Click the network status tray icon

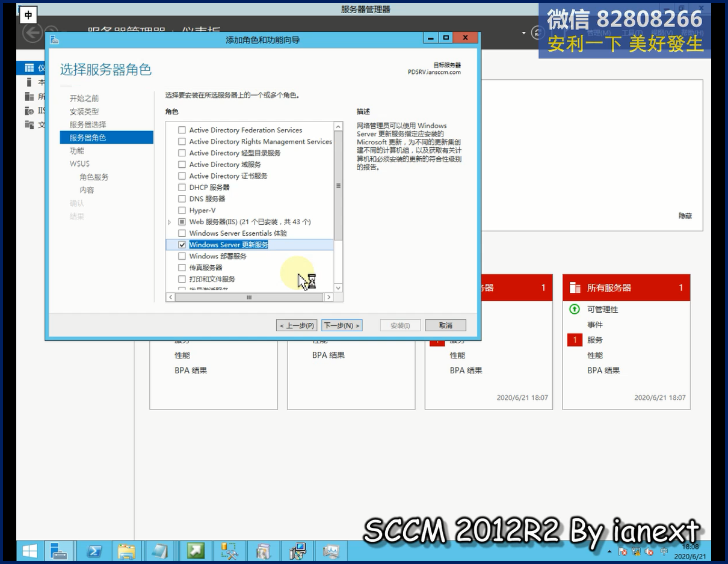point(636,551)
